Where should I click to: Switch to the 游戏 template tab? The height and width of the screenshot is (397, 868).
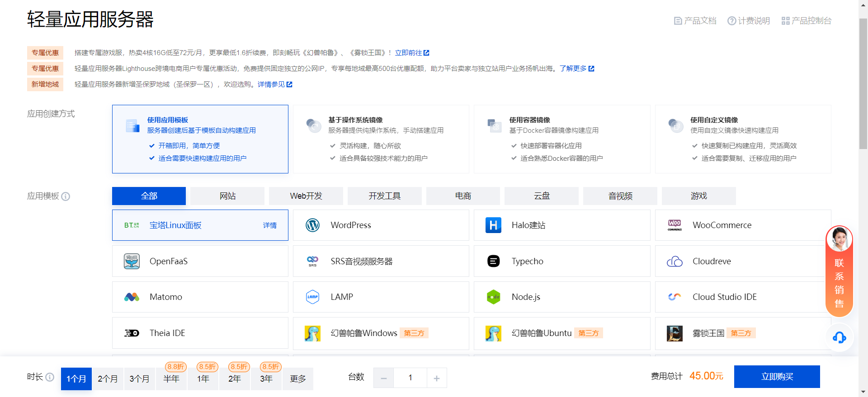[699, 196]
